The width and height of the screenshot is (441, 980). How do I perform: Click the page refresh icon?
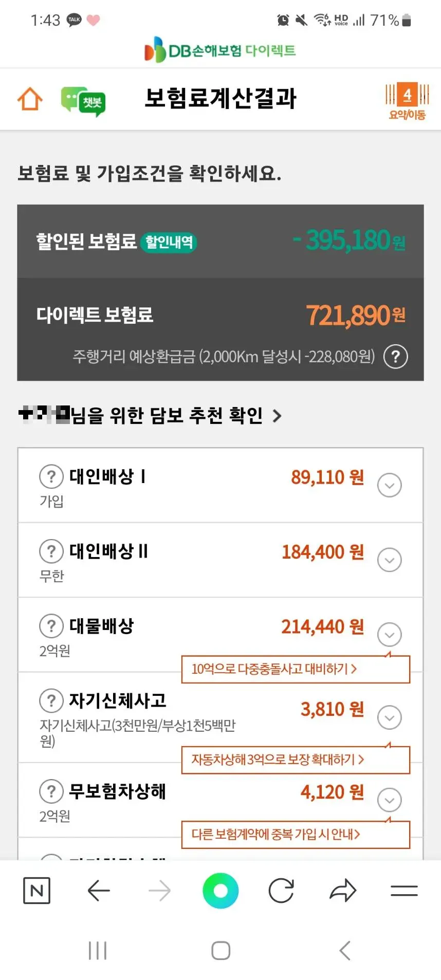pos(281,890)
